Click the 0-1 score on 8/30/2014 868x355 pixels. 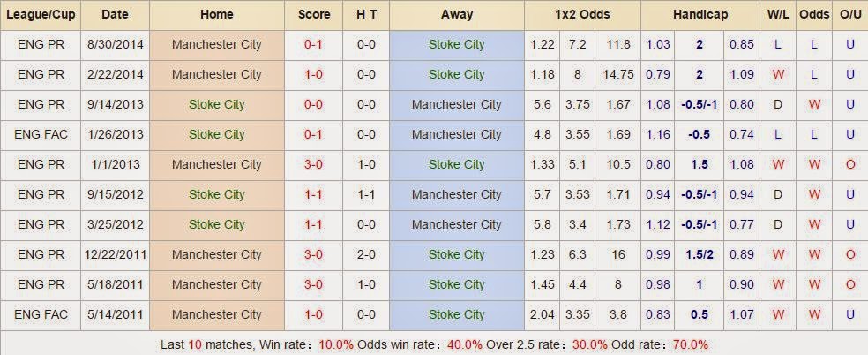click(x=314, y=44)
